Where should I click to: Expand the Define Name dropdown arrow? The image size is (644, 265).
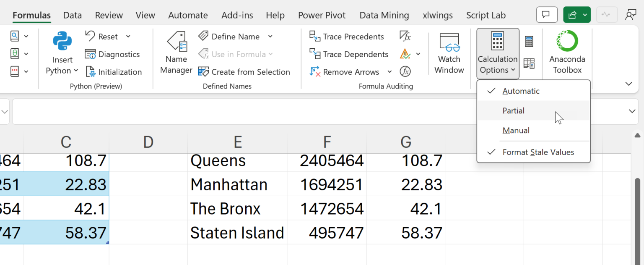270,37
